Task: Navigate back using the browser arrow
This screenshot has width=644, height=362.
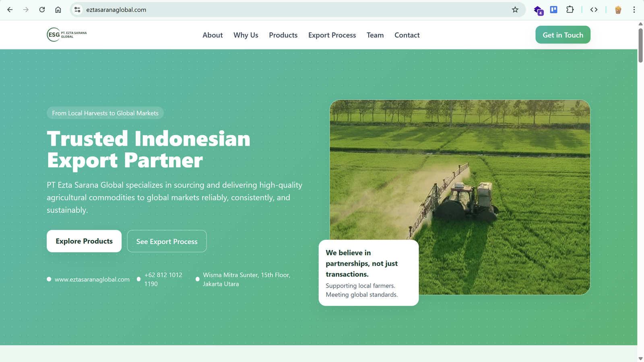Action: (10, 10)
